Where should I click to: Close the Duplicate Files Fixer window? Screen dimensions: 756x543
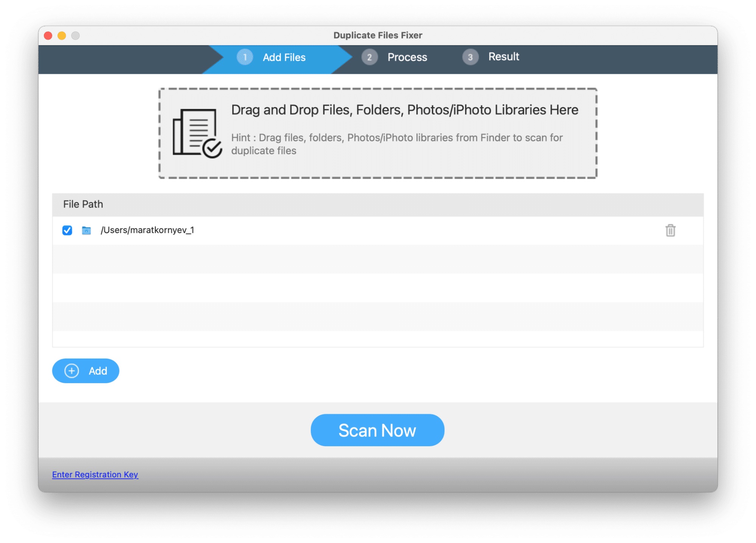pyautogui.click(x=48, y=36)
